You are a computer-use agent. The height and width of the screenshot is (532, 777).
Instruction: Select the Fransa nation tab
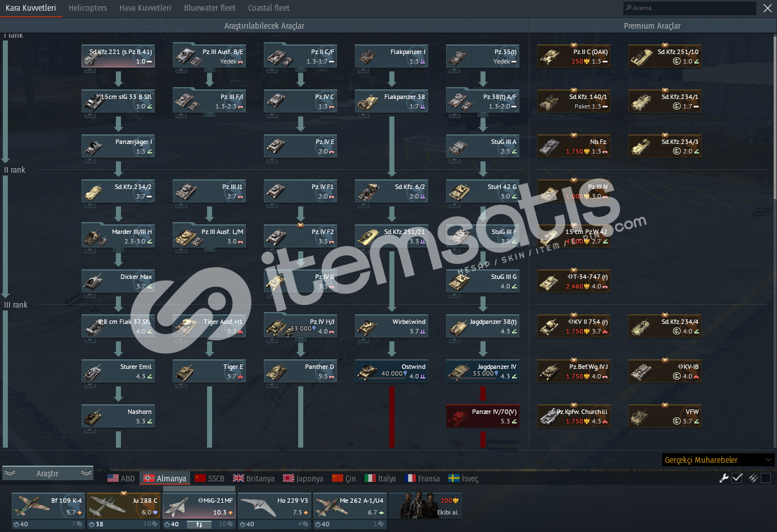tap(423, 479)
